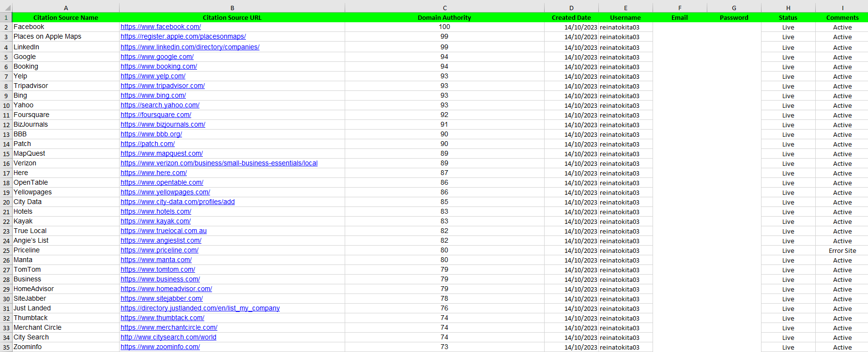
Task: Click the "Username" header cell
Action: click(625, 17)
